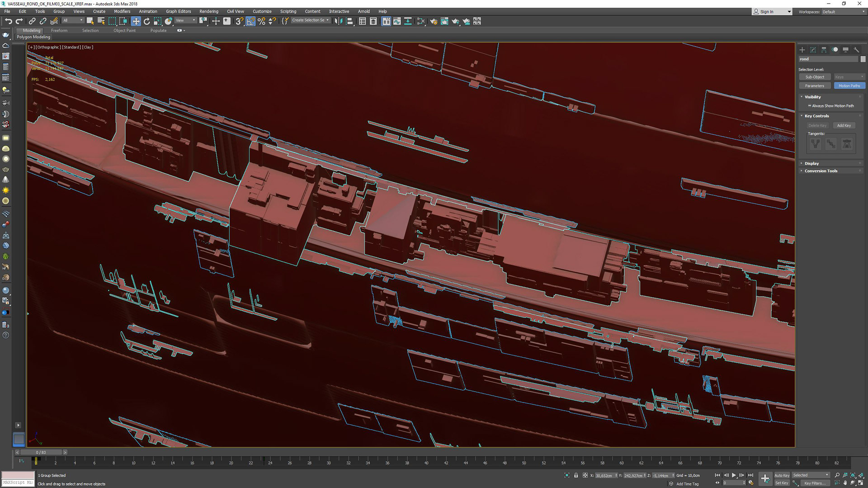Toggle the Key Mode icon
This screenshot has height=488, width=868.
[x=717, y=483]
